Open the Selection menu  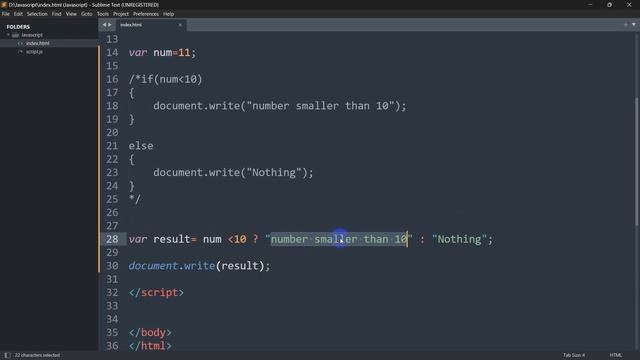click(37, 14)
